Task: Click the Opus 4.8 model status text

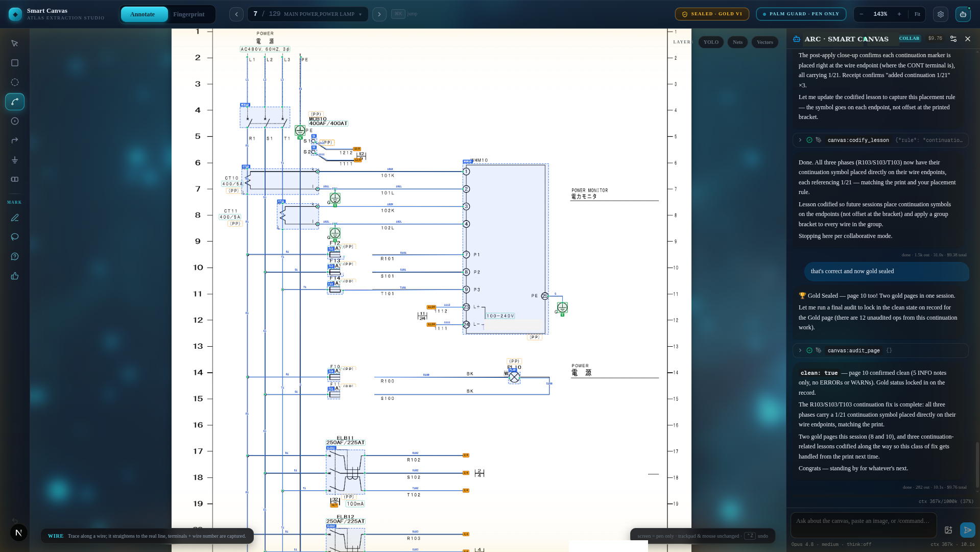Action: point(831,544)
